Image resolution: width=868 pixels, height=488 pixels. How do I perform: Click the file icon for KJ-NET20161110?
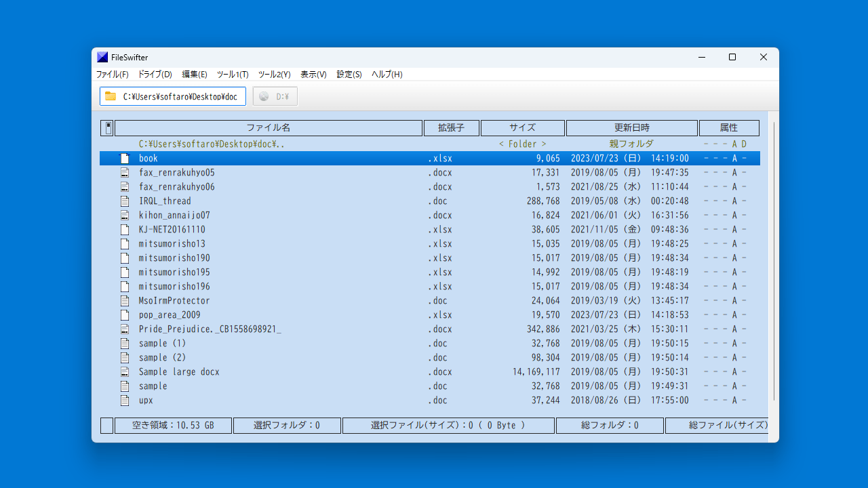click(x=124, y=229)
